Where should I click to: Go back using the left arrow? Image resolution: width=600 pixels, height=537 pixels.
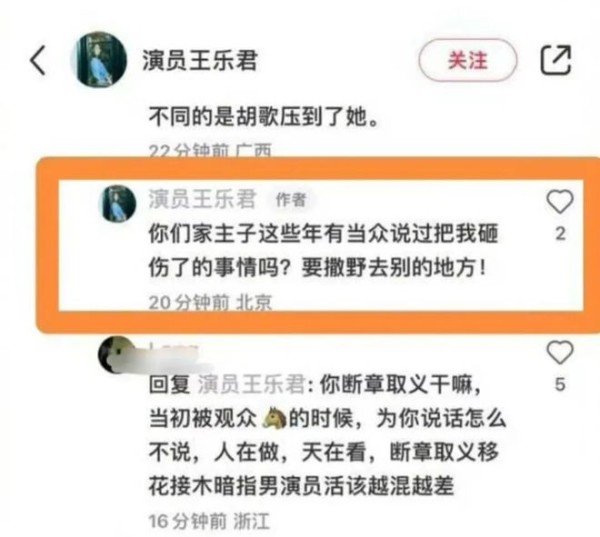(38, 60)
